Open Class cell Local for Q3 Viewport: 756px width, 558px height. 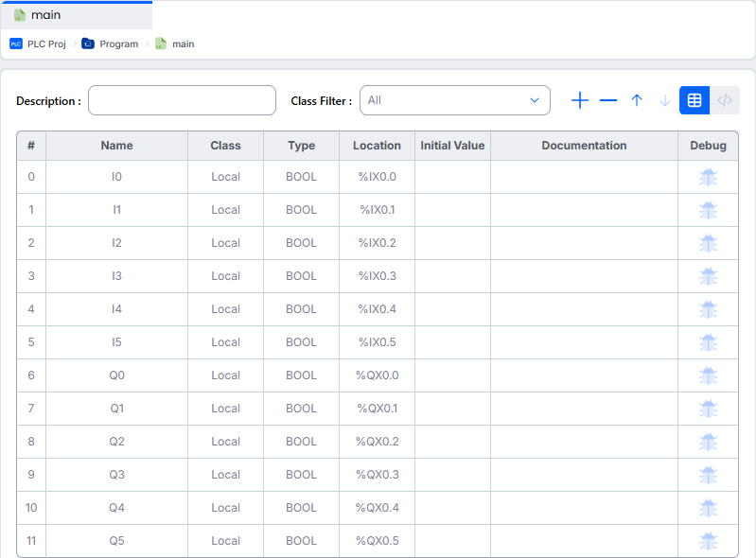225,475
